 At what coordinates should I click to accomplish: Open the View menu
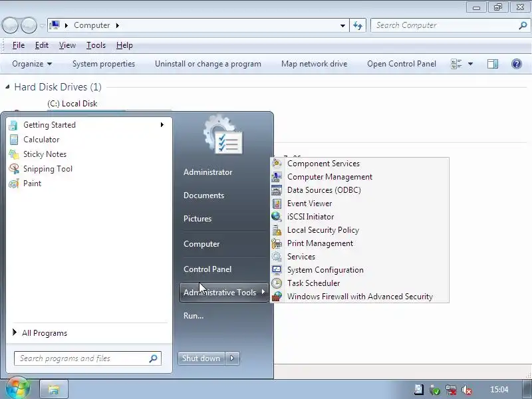point(67,45)
